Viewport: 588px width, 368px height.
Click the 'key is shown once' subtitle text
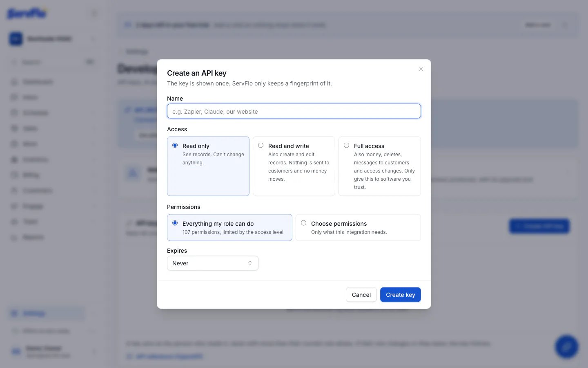click(x=249, y=83)
